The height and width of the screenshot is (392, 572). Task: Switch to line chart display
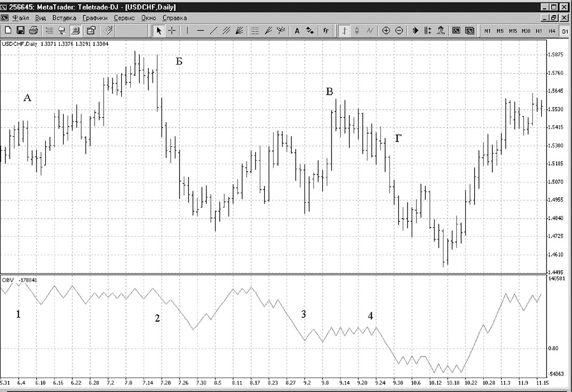click(x=370, y=31)
